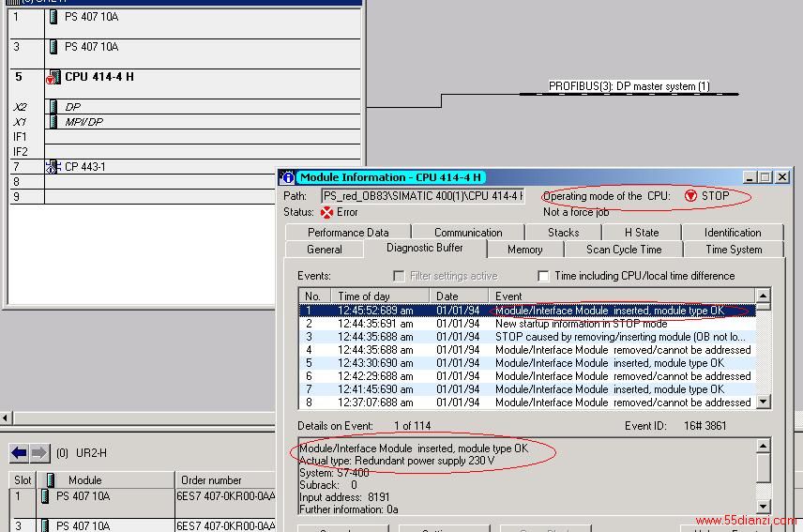Go back with the blue left arrow button
Image resolution: width=803 pixels, height=532 pixels.
[19, 453]
